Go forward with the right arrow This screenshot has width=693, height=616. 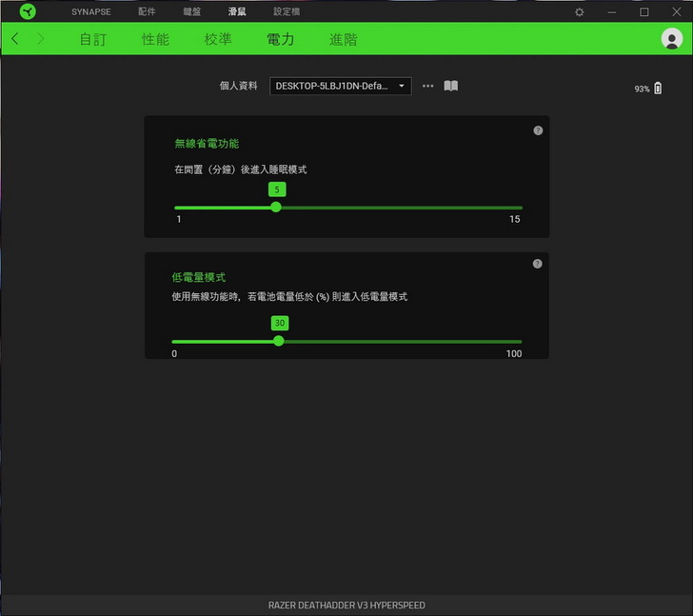pyautogui.click(x=41, y=39)
